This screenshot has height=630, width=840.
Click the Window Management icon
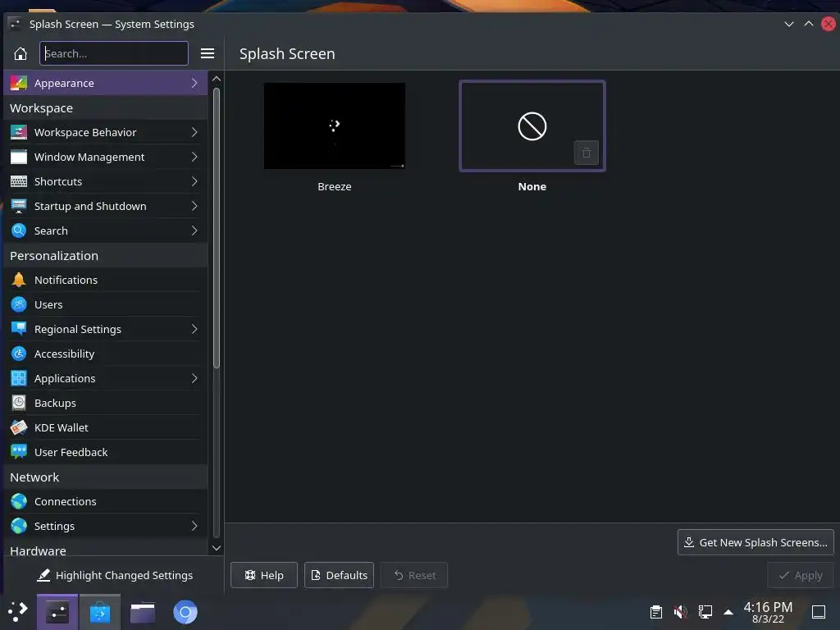coord(19,157)
